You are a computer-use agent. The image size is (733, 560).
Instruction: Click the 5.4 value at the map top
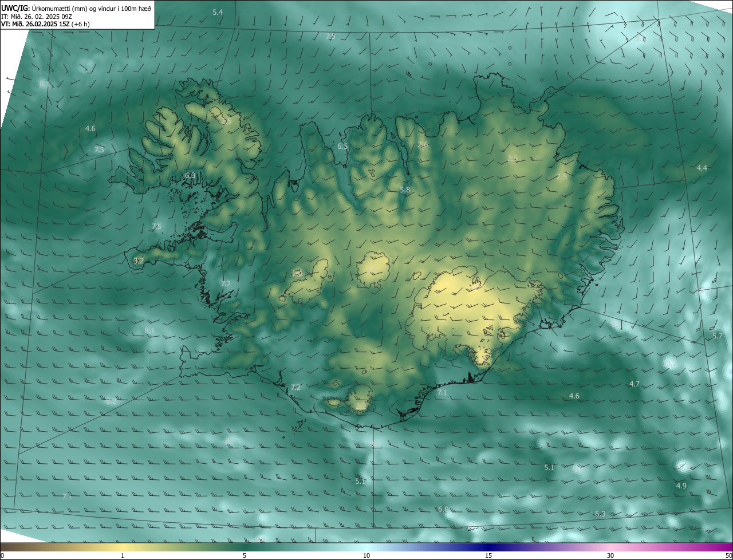pos(218,12)
